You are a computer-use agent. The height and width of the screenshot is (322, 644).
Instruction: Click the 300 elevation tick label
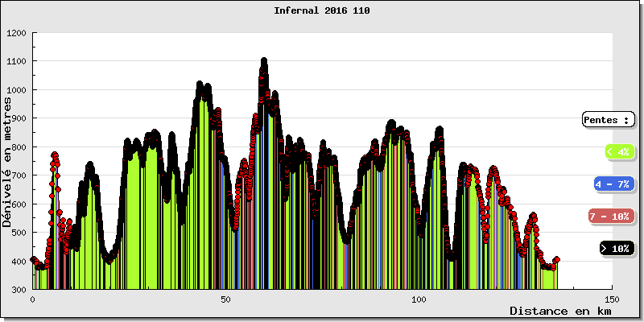19,289
